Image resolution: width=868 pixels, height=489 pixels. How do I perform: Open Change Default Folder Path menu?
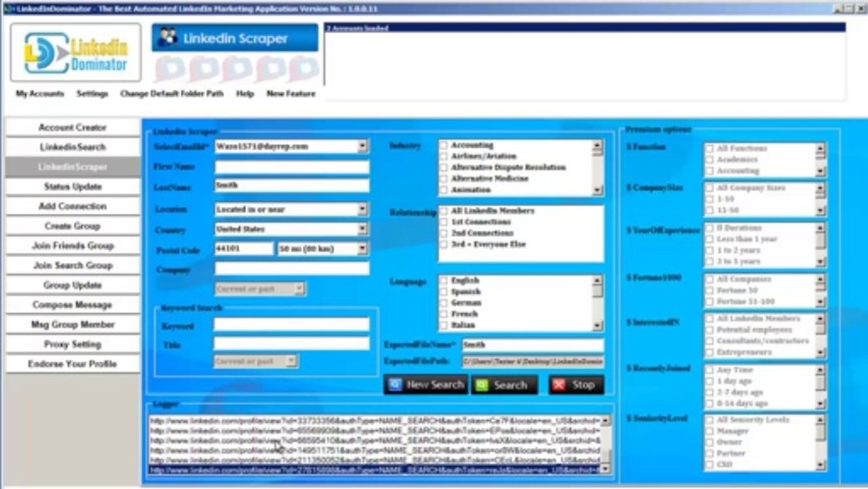[x=172, y=94]
